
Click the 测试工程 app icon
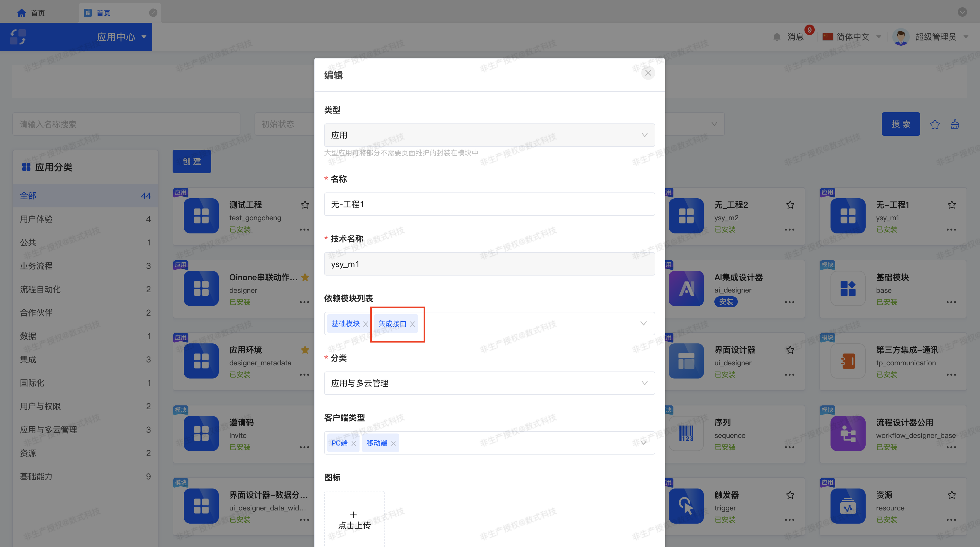click(201, 216)
